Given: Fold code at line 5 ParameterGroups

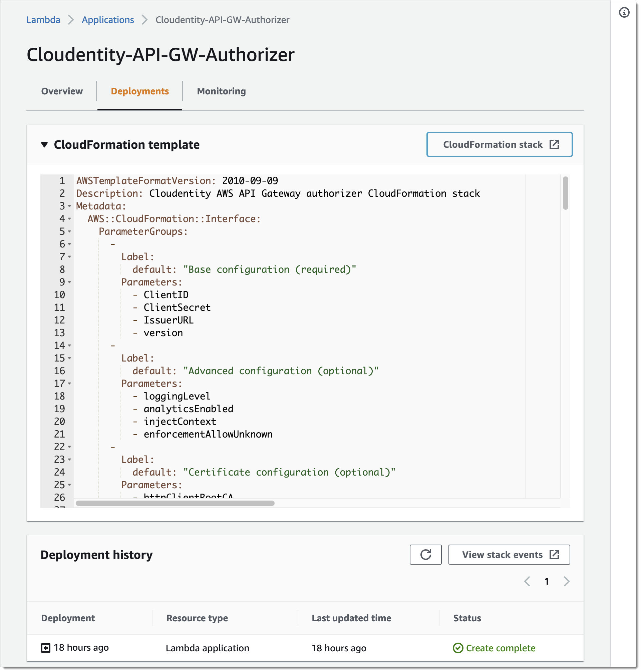Looking at the screenshot, I should (x=69, y=231).
